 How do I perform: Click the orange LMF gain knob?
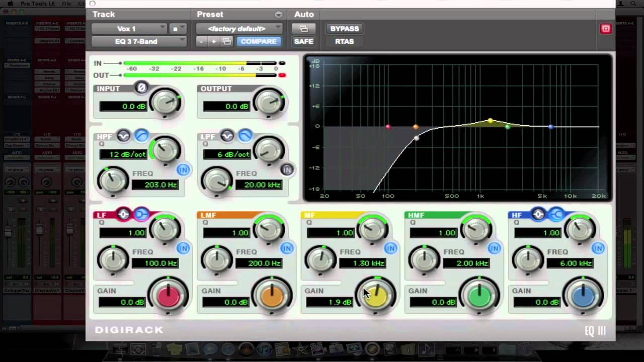(272, 296)
